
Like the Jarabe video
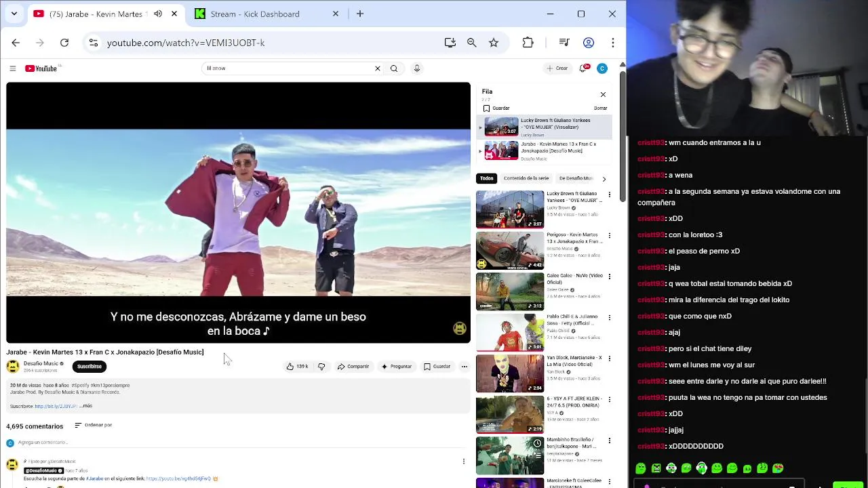[297, 367]
